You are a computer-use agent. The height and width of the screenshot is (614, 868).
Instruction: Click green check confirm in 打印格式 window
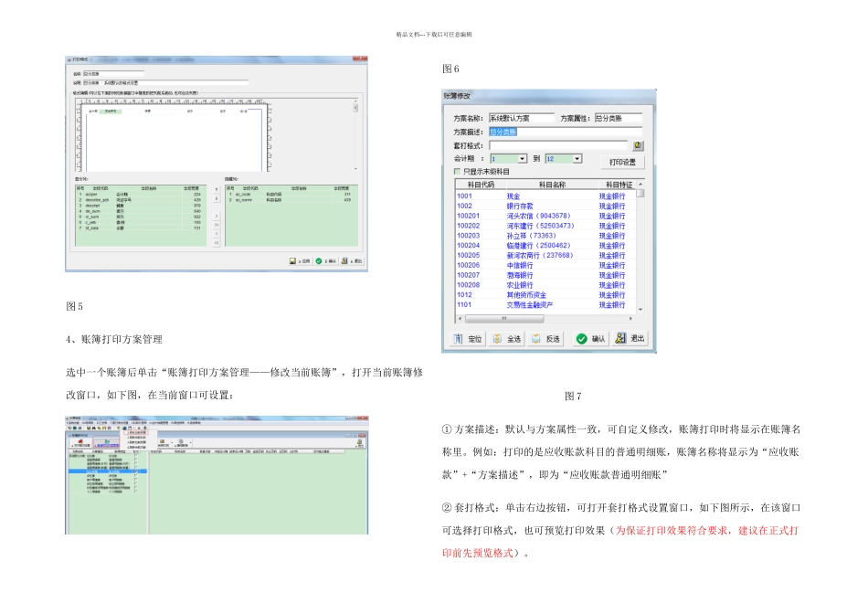tap(325, 261)
